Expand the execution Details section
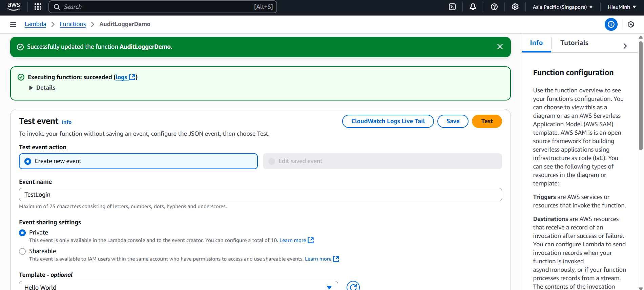Viewport: 644px width, 290px height. (42, 88)
